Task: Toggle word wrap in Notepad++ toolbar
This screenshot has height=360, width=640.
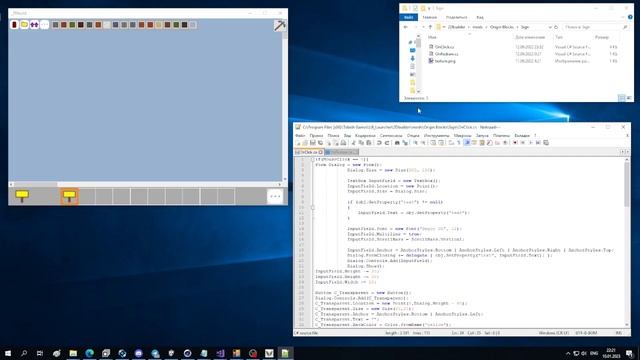Action: point(451,142)
